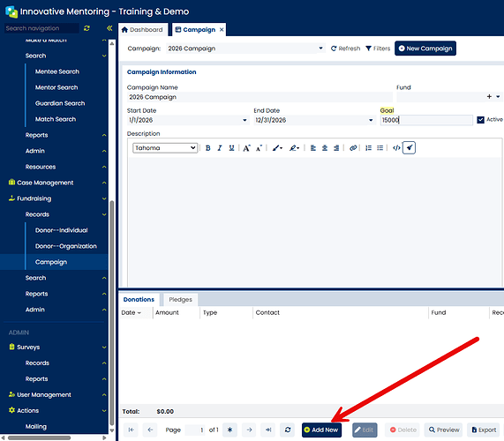Go to previous page of donations

tap(150, 430)
